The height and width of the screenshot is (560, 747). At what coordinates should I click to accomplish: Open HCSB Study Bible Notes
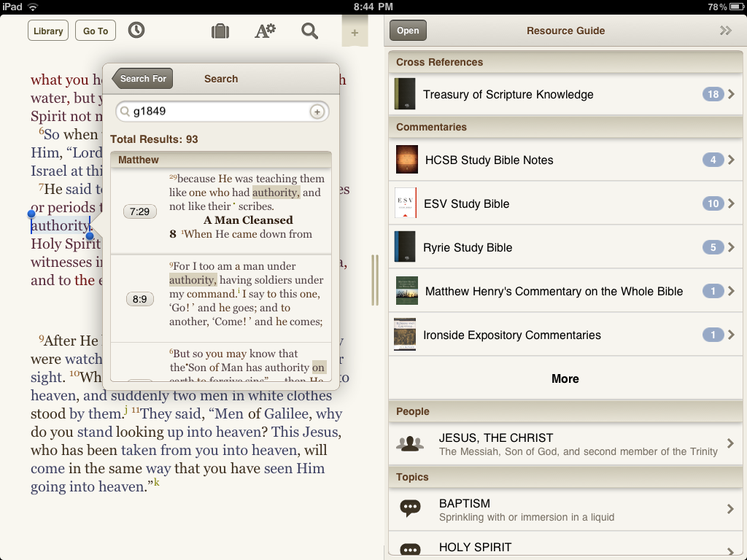pyautogui.click(x=565, y=160)
